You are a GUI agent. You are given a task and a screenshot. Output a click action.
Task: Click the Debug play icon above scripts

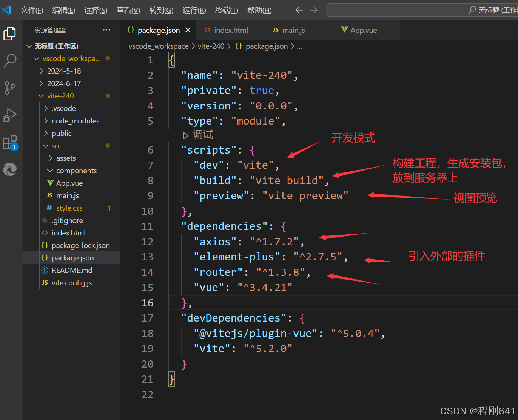(x=185, y=135)
